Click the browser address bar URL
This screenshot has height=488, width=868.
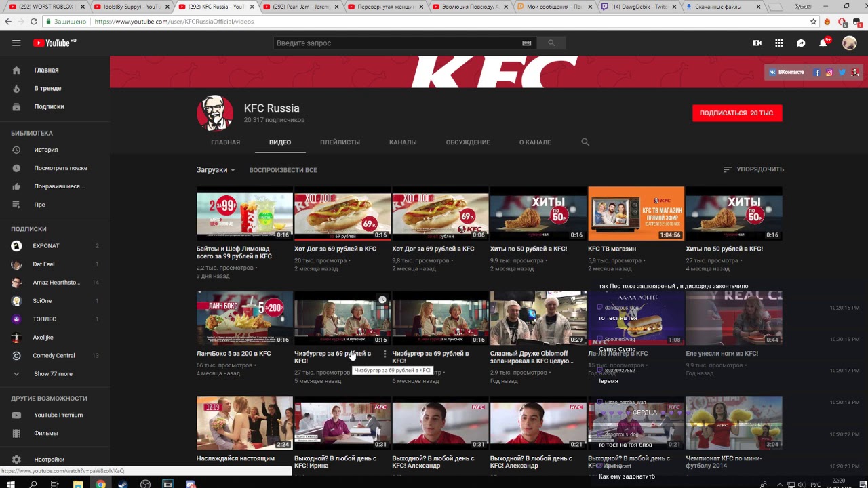click(174, 22)
